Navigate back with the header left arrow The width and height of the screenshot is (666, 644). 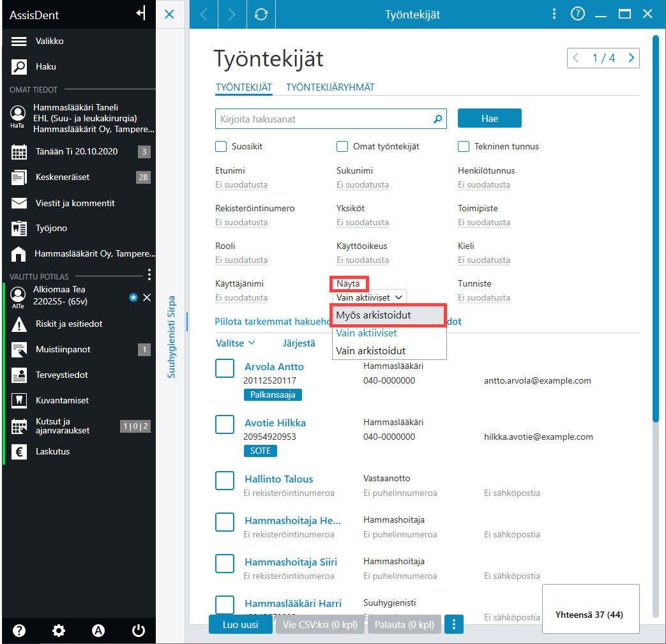tap(204, 15)
